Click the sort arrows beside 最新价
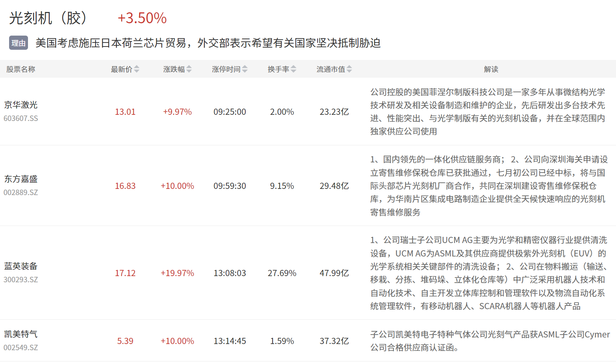 coord(137,69)
